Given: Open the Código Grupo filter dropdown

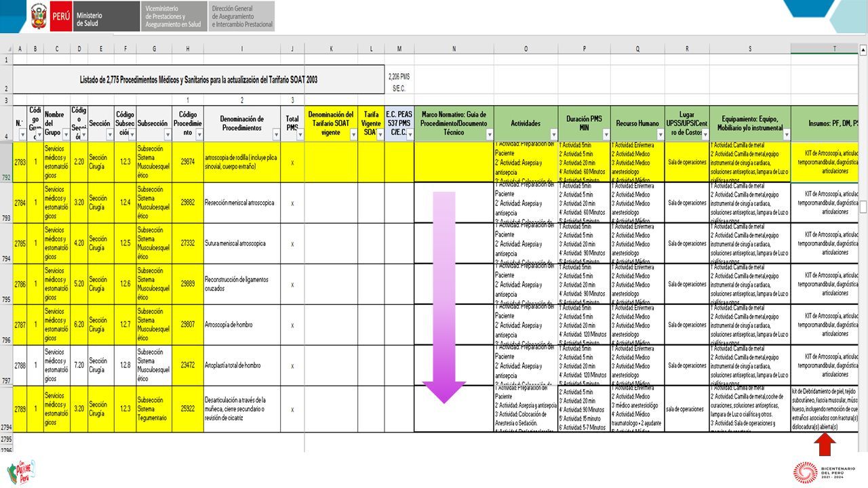Looking at the screenshot, I should [39, 135].
